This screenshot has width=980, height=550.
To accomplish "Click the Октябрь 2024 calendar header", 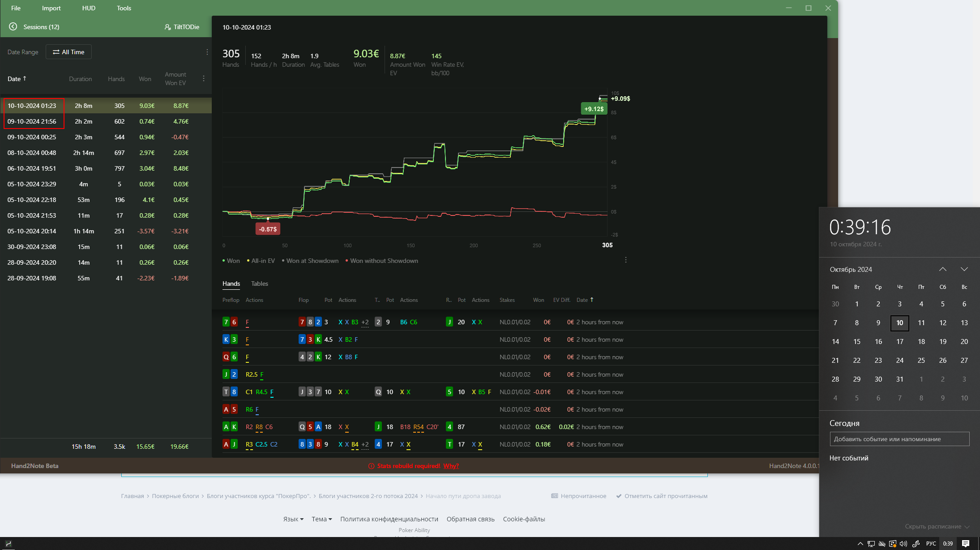I will 851,270.
